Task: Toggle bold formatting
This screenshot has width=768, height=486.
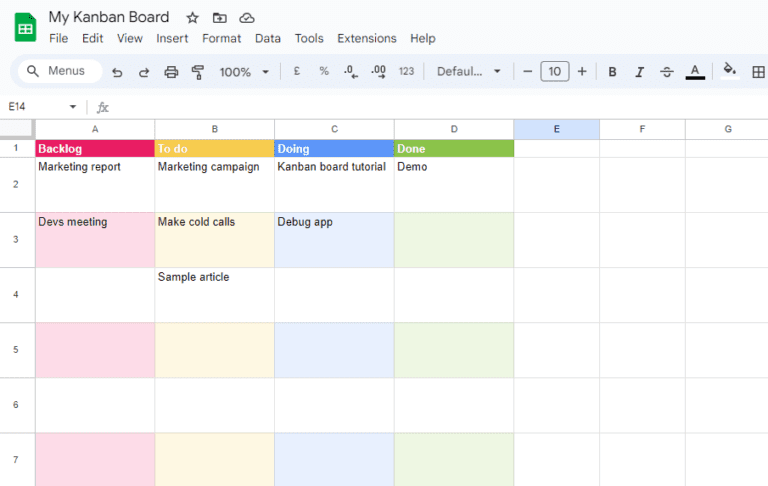Action: pos(612,72)
